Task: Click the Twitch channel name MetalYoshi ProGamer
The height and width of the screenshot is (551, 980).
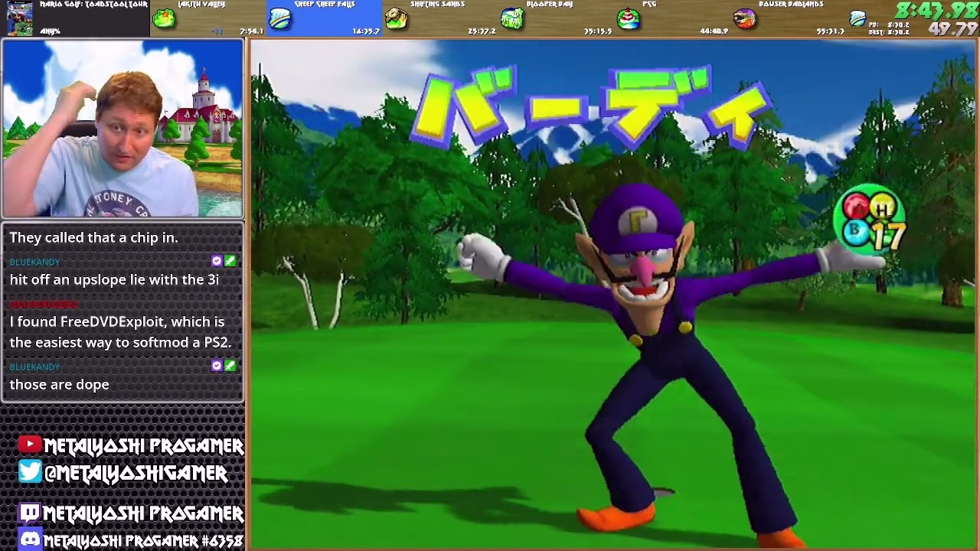Action: point(143,513)
